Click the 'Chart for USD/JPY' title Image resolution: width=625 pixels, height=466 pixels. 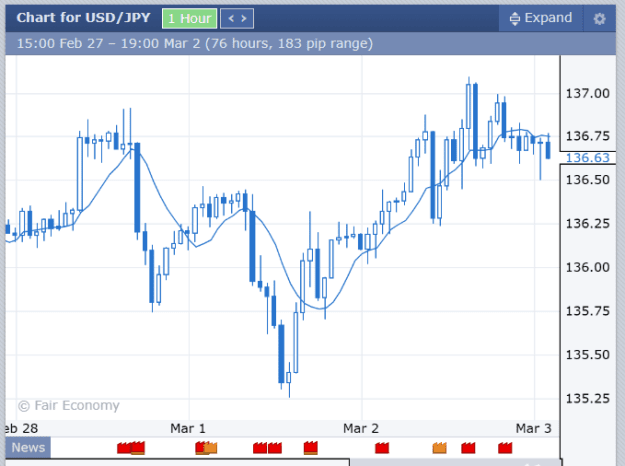pyautogui.click(x=83, y=18)
